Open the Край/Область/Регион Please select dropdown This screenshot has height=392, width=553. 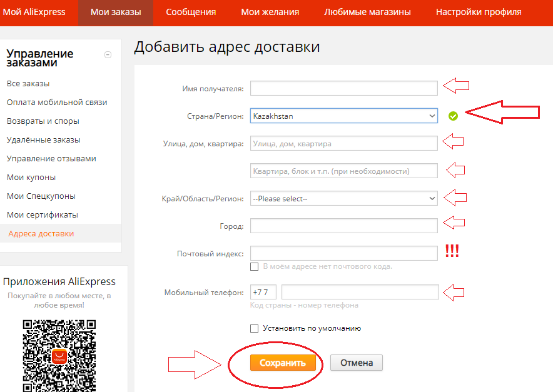[344, 198]
